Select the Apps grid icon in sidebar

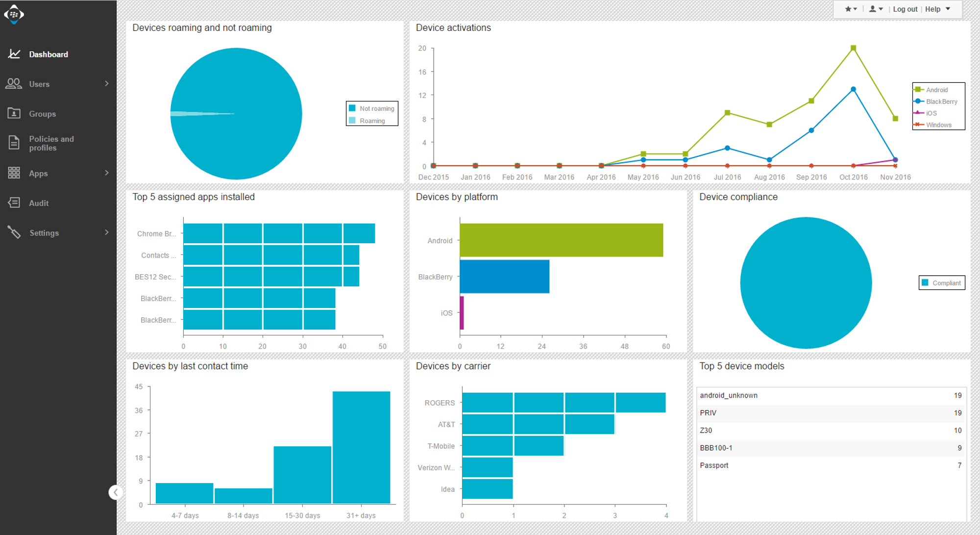14,173
